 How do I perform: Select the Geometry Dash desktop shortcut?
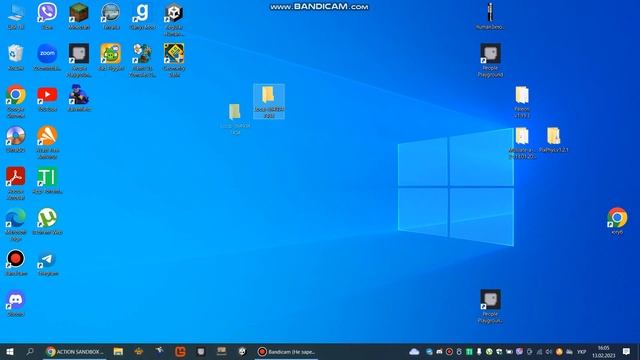174,60
